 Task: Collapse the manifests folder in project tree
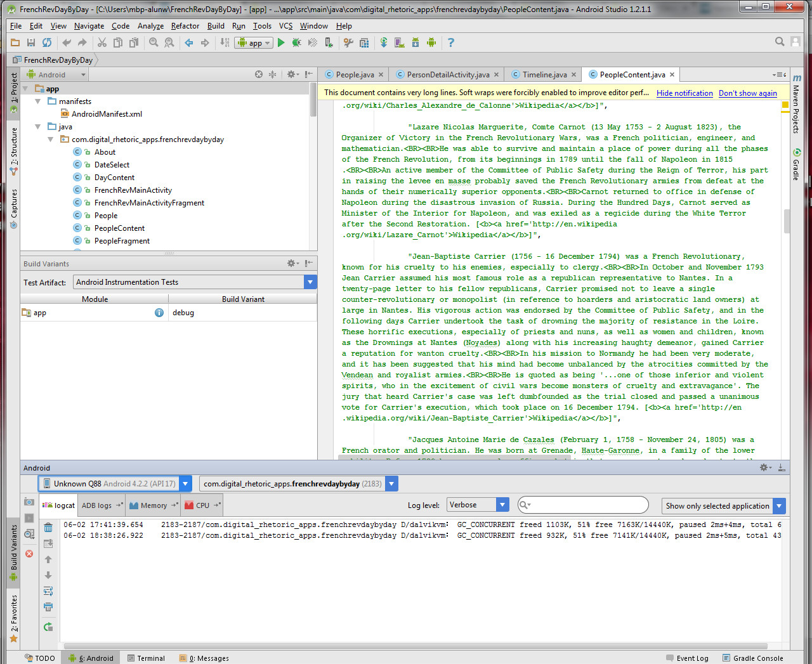(x=38, y=101)
